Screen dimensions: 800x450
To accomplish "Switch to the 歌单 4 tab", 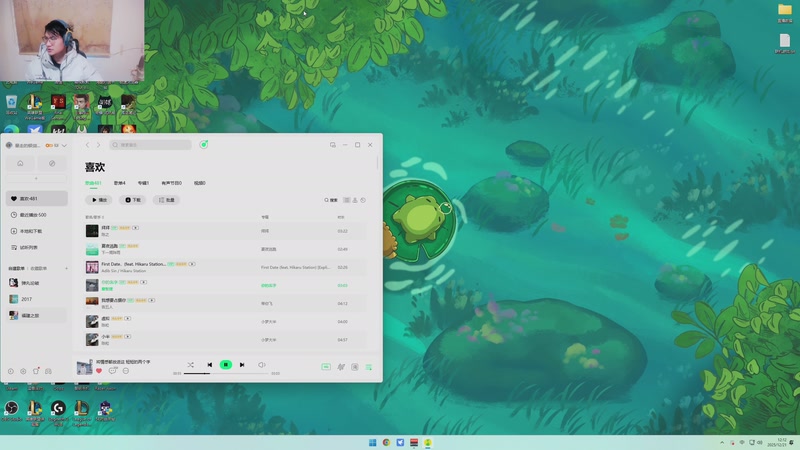I will [119, 183].
